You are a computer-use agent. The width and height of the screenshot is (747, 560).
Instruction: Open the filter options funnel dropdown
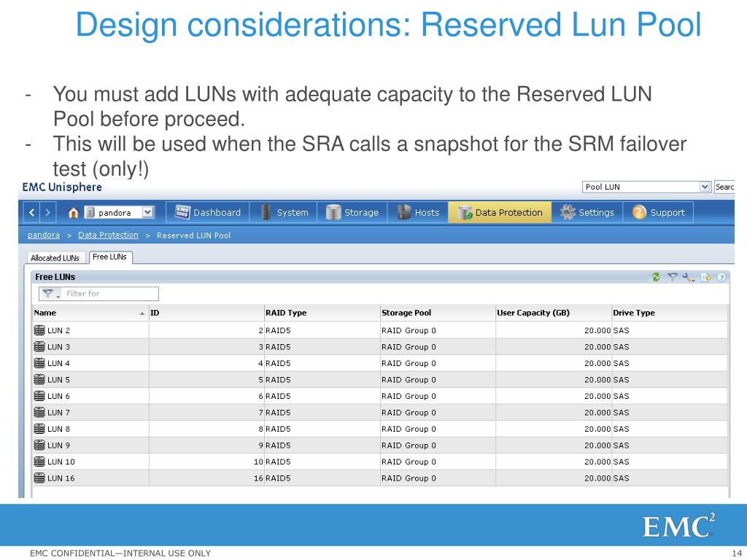click(50, 294)
